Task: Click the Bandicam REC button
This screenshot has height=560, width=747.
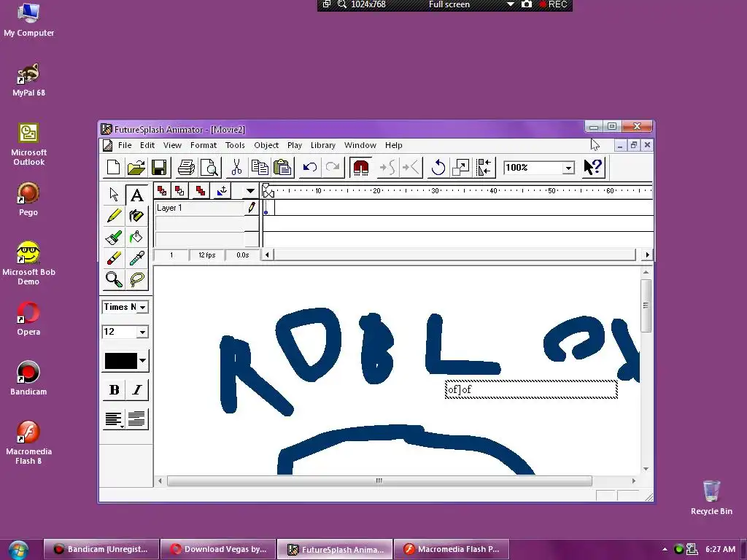Action: tap(554, 4)
